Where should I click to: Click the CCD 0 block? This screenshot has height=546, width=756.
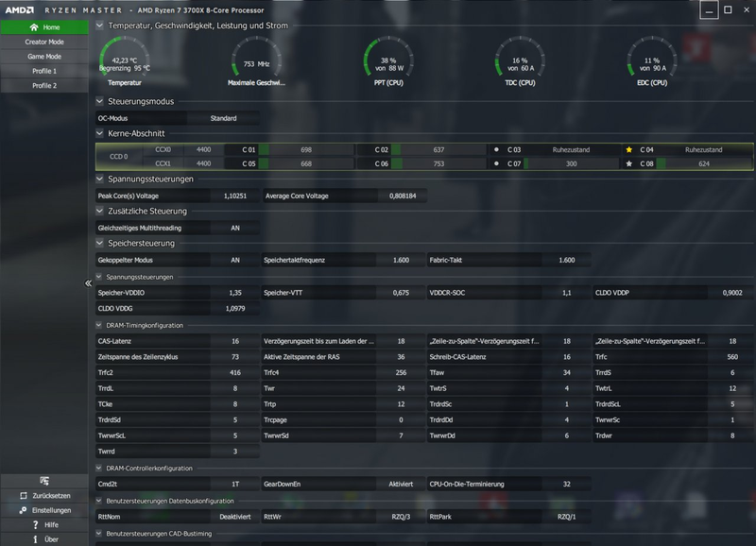click(x=119, y=157)
